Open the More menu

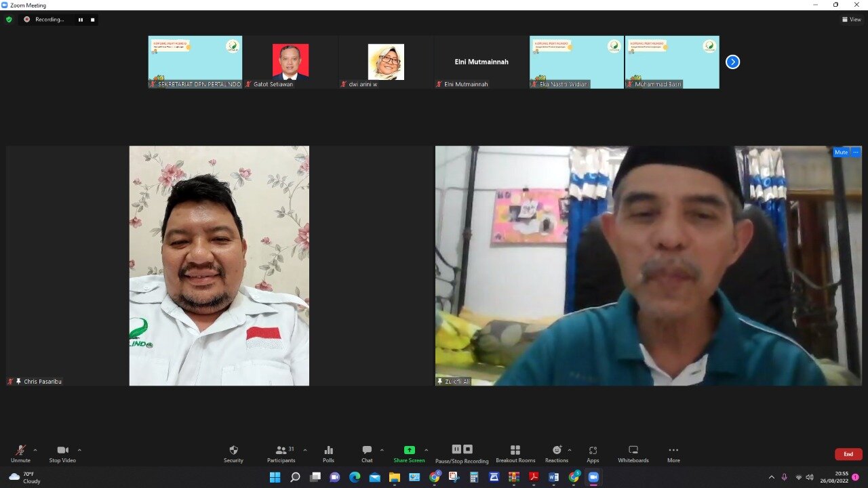[x=673, y=451]
